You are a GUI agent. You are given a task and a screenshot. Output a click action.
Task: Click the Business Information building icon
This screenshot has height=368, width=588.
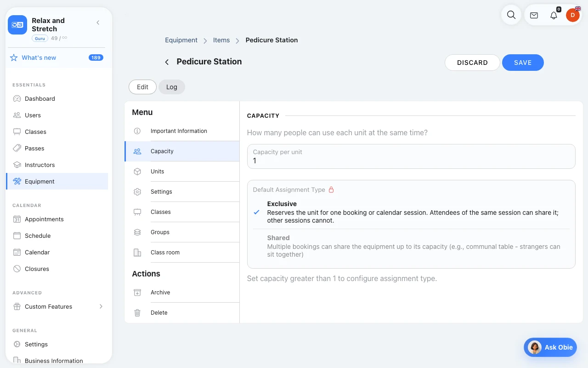point(17,360)
